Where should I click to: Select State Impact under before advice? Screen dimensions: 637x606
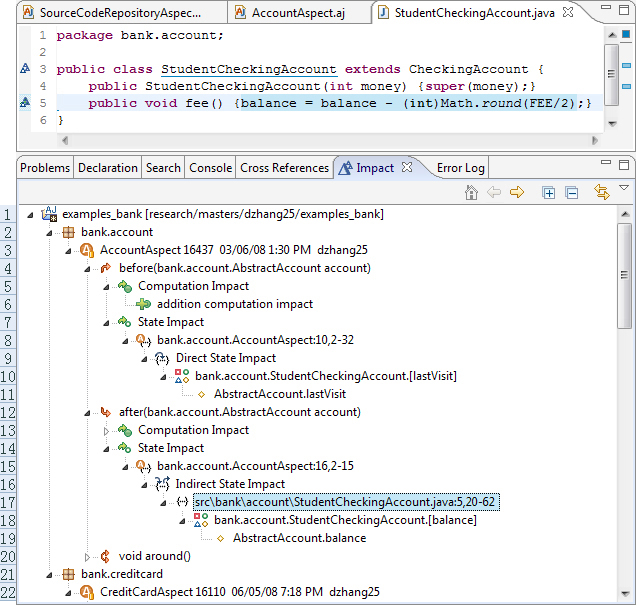click(x=171, y=322)
